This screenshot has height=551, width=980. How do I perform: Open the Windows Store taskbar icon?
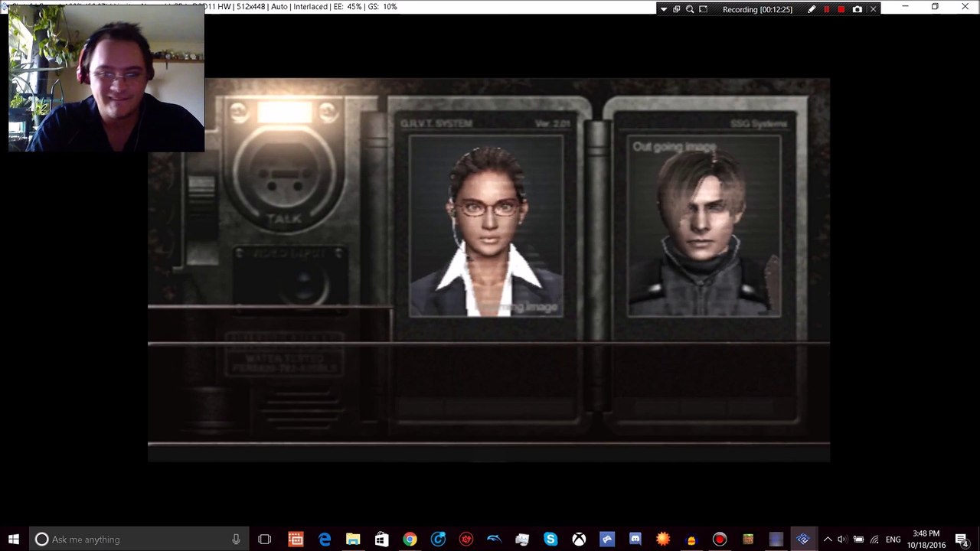381,540
